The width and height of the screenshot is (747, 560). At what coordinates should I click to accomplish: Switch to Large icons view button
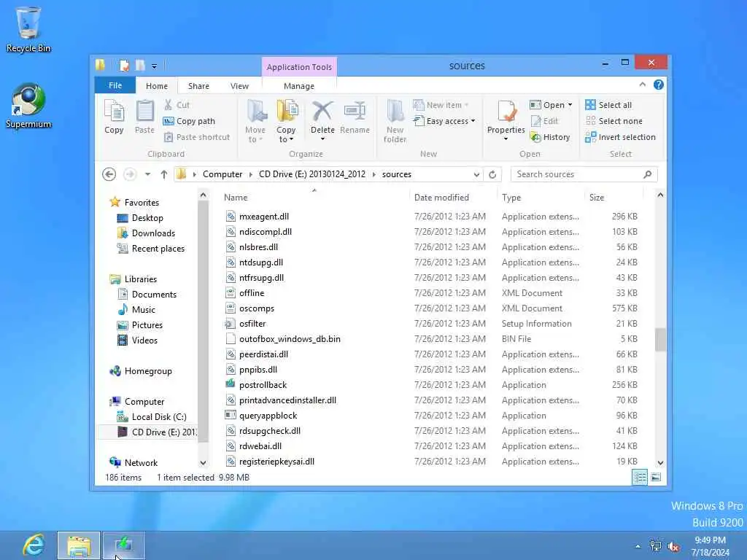(656, 477)
